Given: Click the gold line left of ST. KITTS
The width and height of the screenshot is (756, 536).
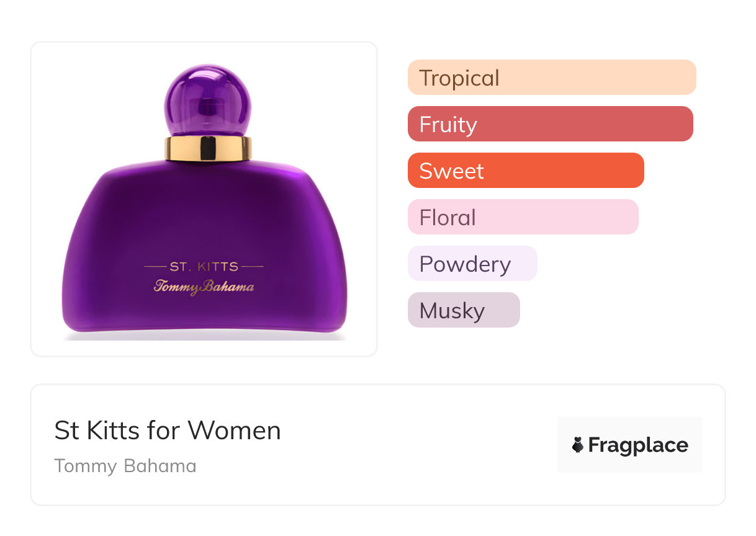Looking at the screenshot, I should pos(155,267).
